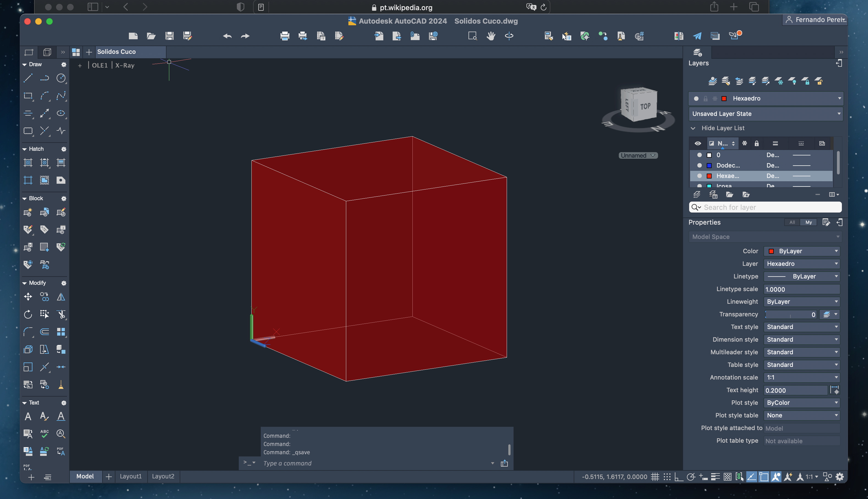868x499 pixels.
Task: Collapse the Draw tool group
Action: point(24,65)
